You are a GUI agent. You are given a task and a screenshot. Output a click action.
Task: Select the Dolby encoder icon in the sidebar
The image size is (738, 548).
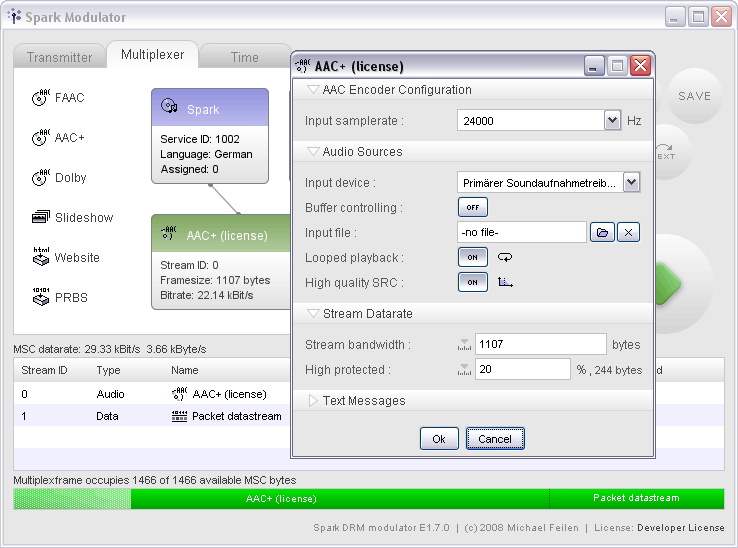point(41,177)
